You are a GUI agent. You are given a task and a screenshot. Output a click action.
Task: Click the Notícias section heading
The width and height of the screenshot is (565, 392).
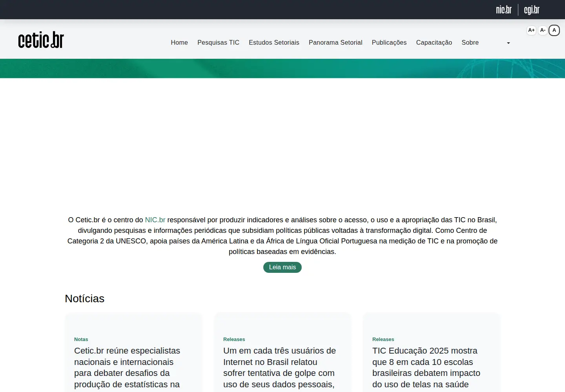point(85,299)
